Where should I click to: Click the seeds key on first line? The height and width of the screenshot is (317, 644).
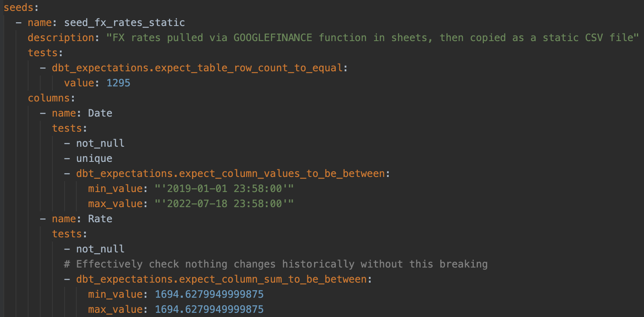pos(16,7)
